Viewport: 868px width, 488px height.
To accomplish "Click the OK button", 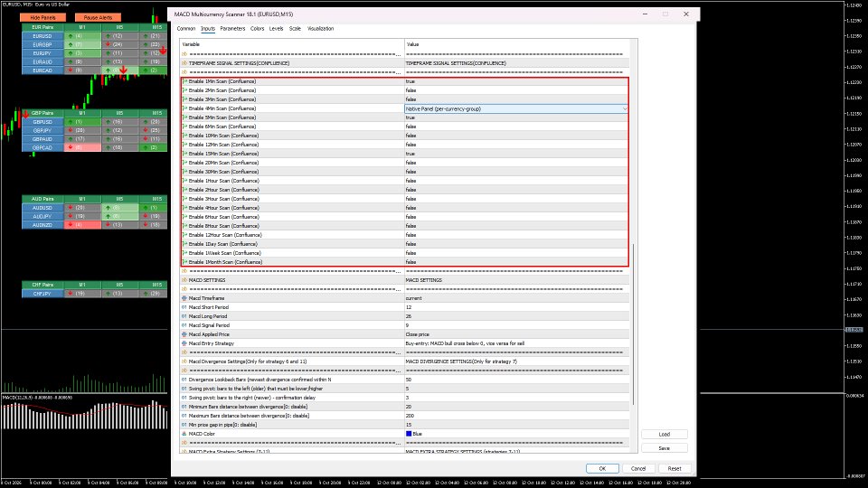I will [x=602, y=469].
